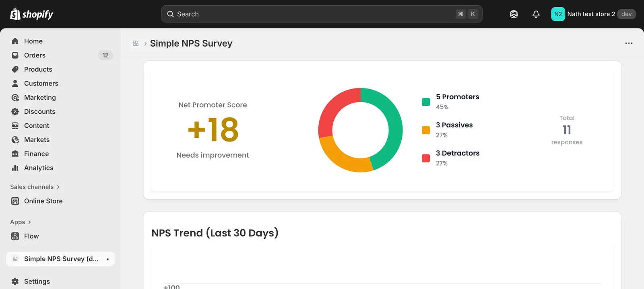Open Sidekick assistant icon in top bar
The image size is (644, 289).
point(514,14)
